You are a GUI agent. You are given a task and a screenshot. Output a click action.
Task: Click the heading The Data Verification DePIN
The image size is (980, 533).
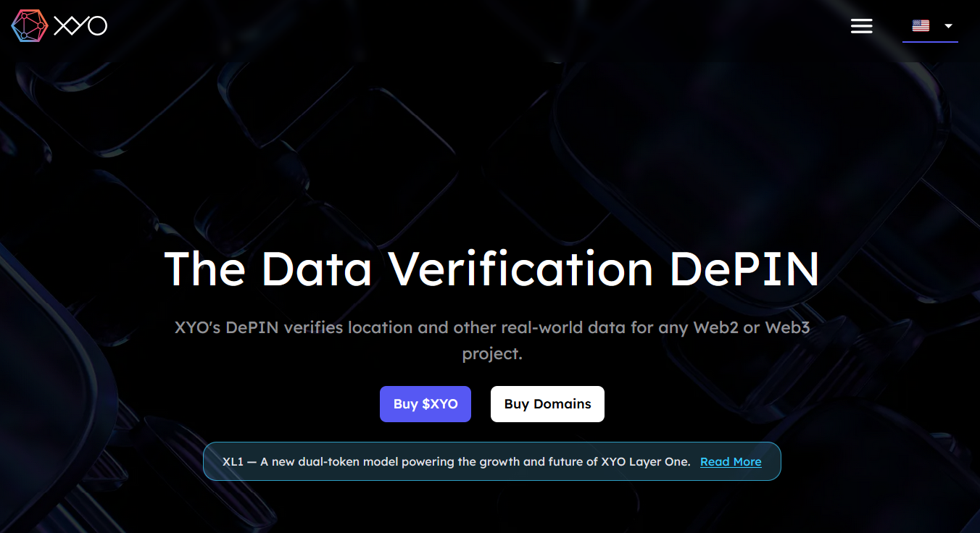(x=491, y=269)
